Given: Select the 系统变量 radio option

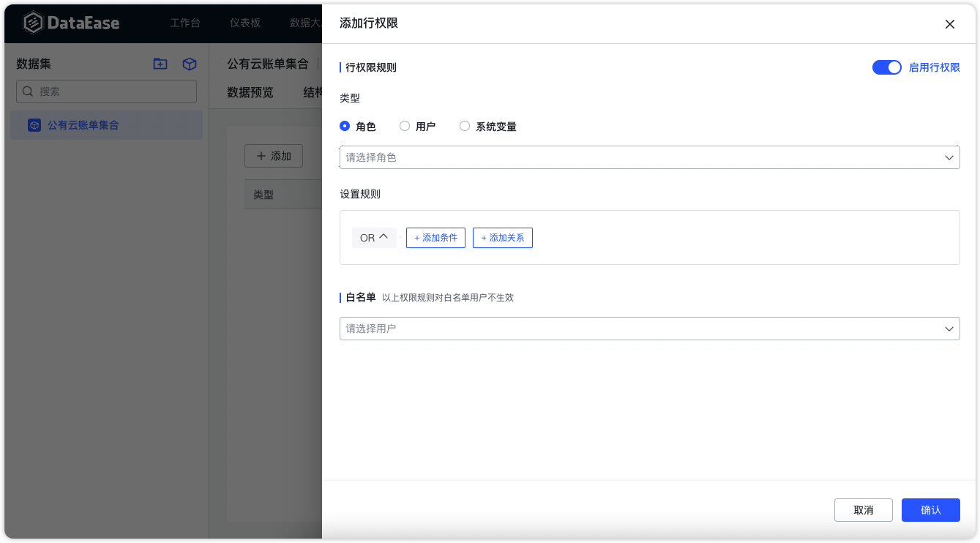Looking at the screenshot, I should [488, 127].
